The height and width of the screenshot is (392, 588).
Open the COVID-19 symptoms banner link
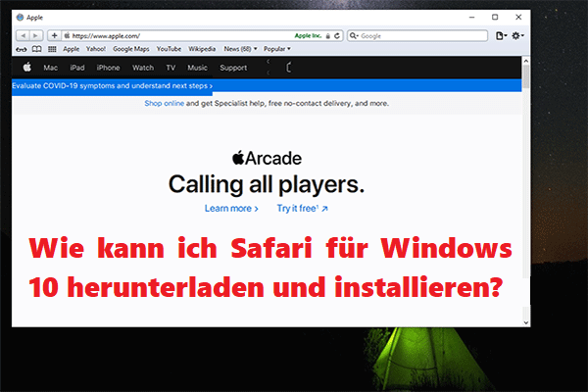pos(112,86)
